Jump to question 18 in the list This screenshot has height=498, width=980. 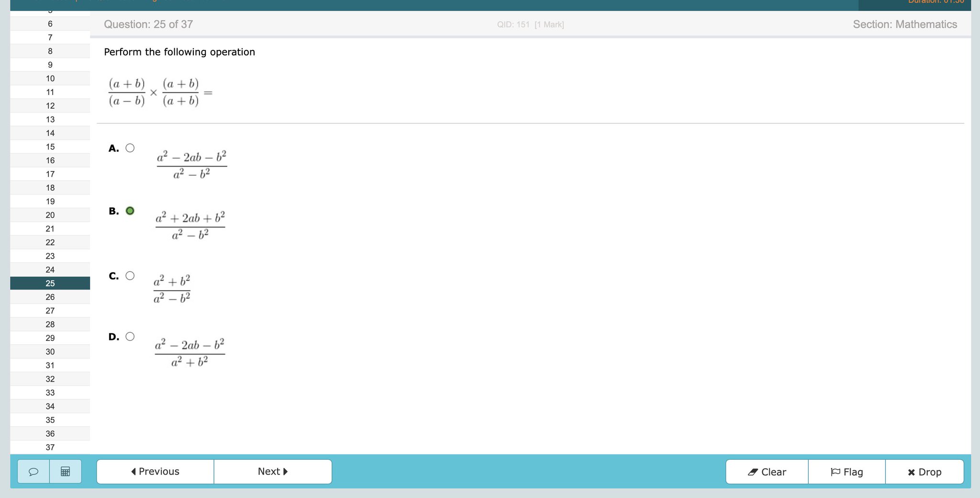pos(50,188)
